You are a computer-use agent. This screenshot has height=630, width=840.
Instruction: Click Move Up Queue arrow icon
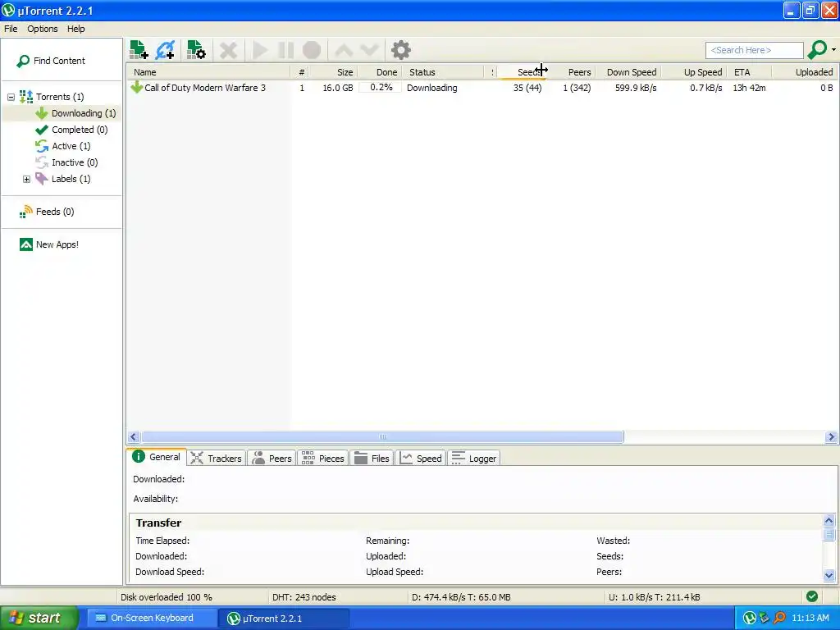[x=344, y=51]
